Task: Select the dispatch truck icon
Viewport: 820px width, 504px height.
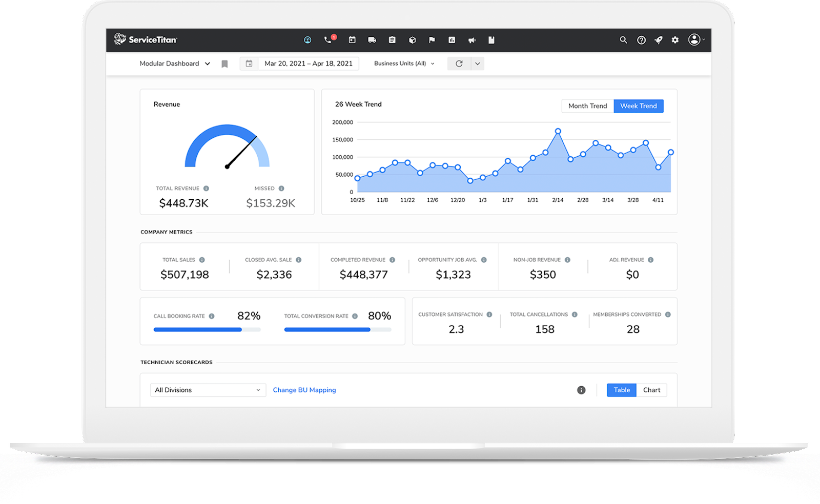Action: click(x=372, y=39)
